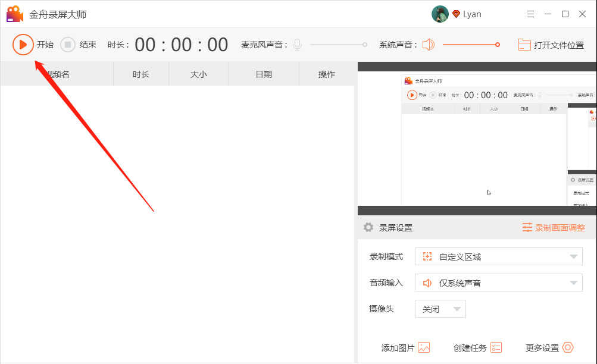This screenshot has width=597, height=364.
Task: Click the speaker icon in 音频输入 field
Action: coord(427,283)
